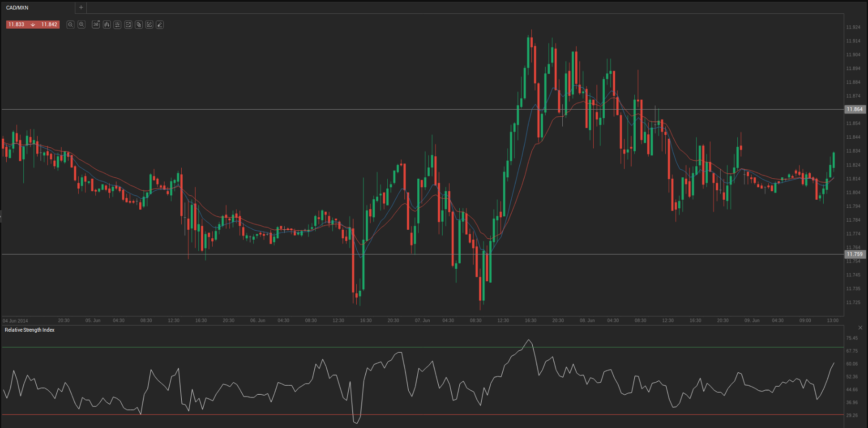Viewport: 868px width, 428px height.
Task: Select the 11.759 horizontal level label
Action: [854, 255]
